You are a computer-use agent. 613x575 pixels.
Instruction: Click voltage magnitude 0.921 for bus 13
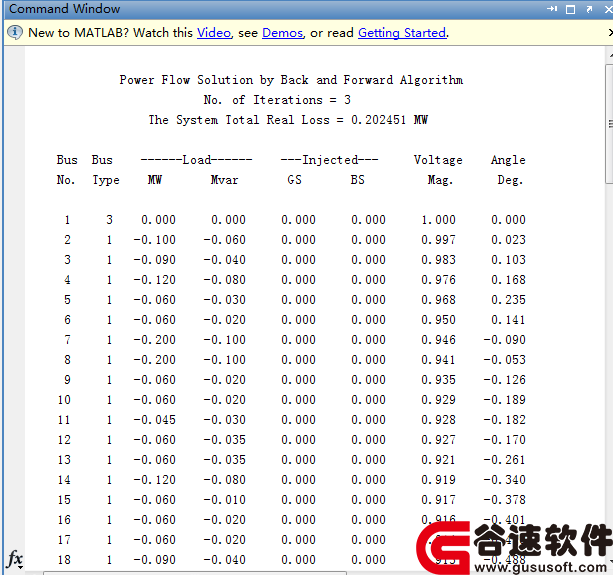coord(438,460)
